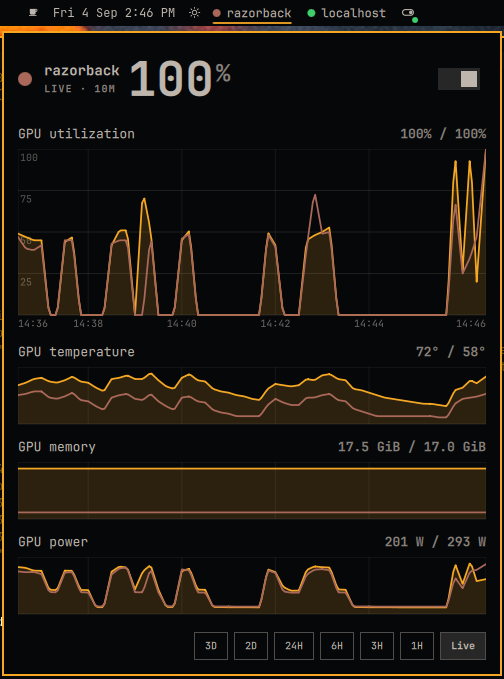Click the LIVE · 10M status text

[x=80, y=89]
